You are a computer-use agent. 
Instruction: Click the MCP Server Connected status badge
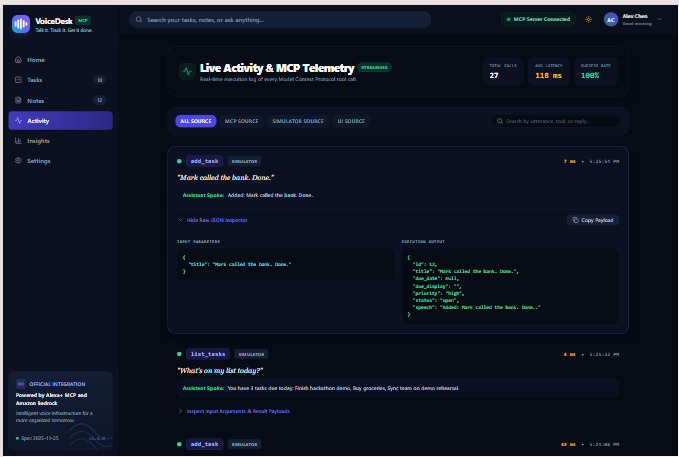point(538,19)
